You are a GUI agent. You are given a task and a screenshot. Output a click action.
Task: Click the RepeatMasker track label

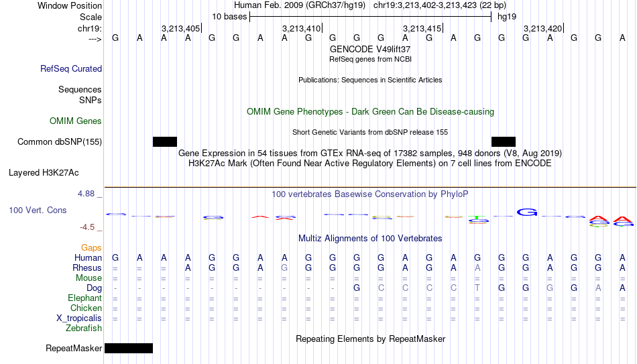click(x=74, y=348)
